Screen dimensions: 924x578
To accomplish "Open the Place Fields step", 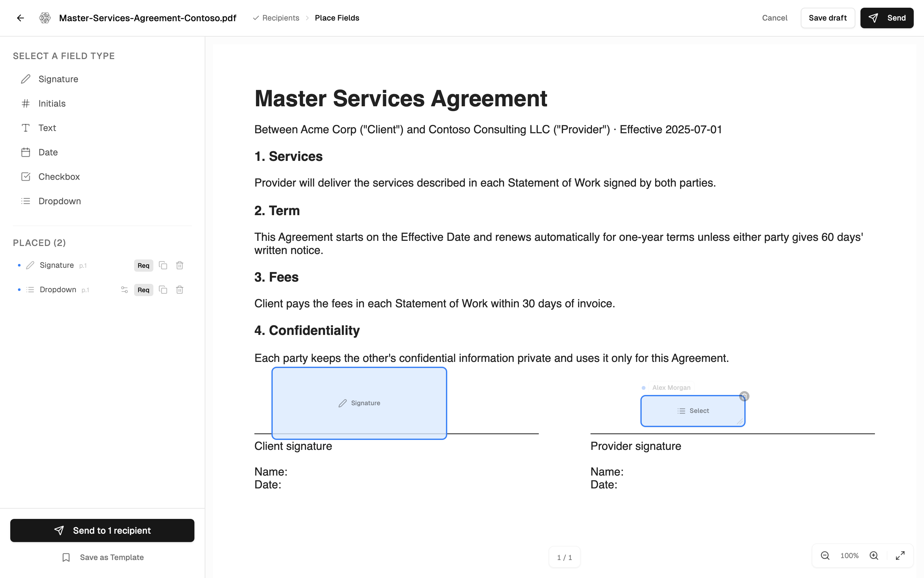I will tap(337, 18).
